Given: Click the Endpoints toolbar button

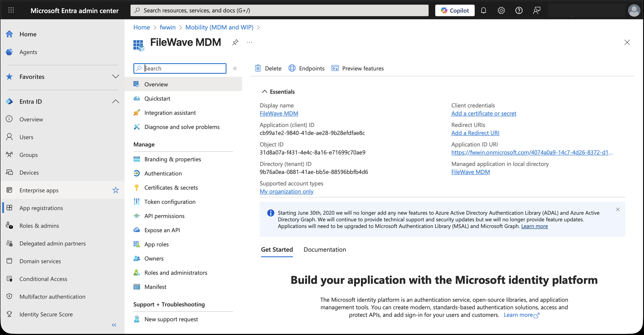Looking at the screenshot, I should click(306, 68).
